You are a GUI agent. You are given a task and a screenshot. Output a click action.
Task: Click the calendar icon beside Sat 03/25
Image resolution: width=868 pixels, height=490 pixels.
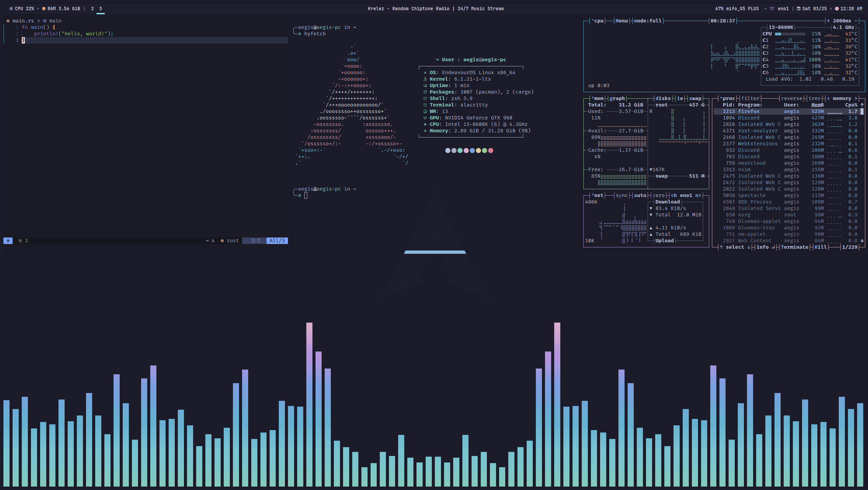point(799,9)
